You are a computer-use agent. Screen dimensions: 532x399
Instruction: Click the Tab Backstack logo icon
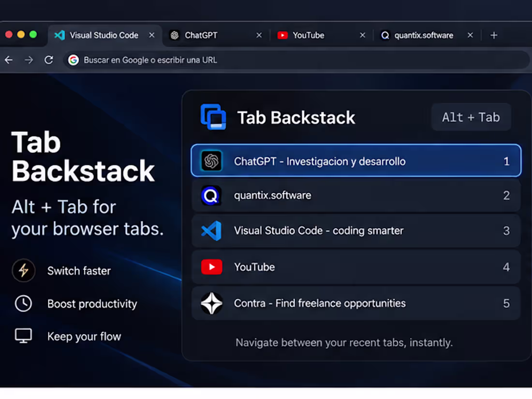click(213, 117)
